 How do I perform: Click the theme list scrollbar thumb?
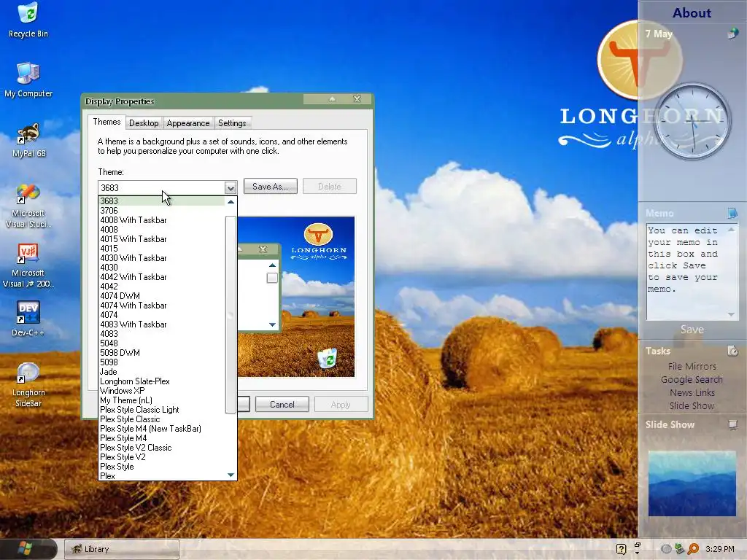point(231,314)
